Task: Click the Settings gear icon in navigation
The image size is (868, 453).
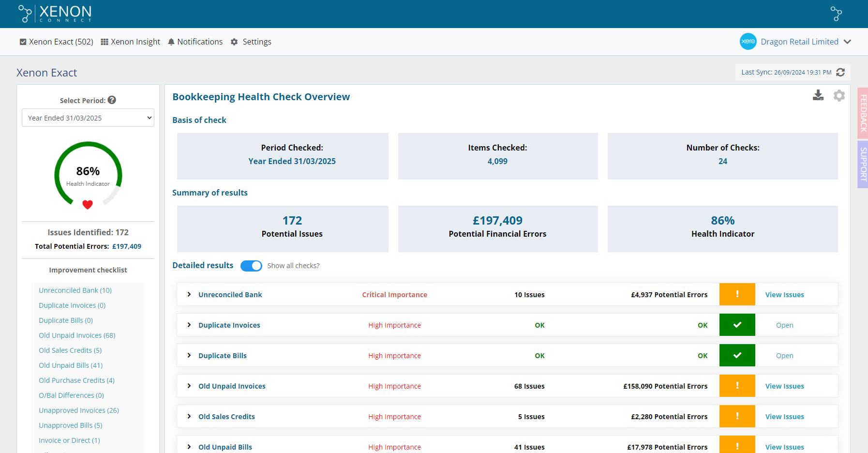Action: 234,42
